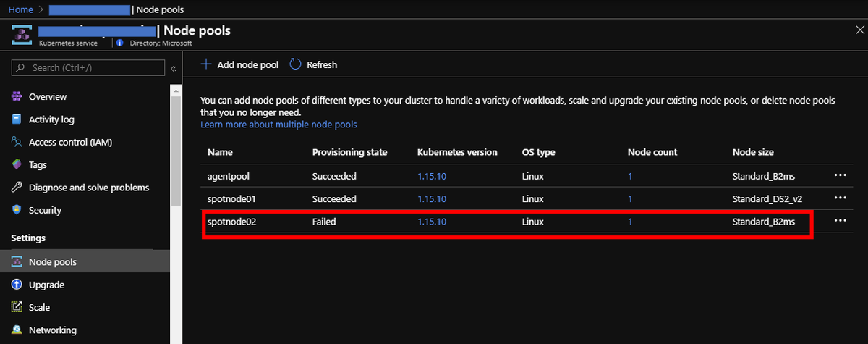
Task: Click the Node size column header
Action: 753,152
